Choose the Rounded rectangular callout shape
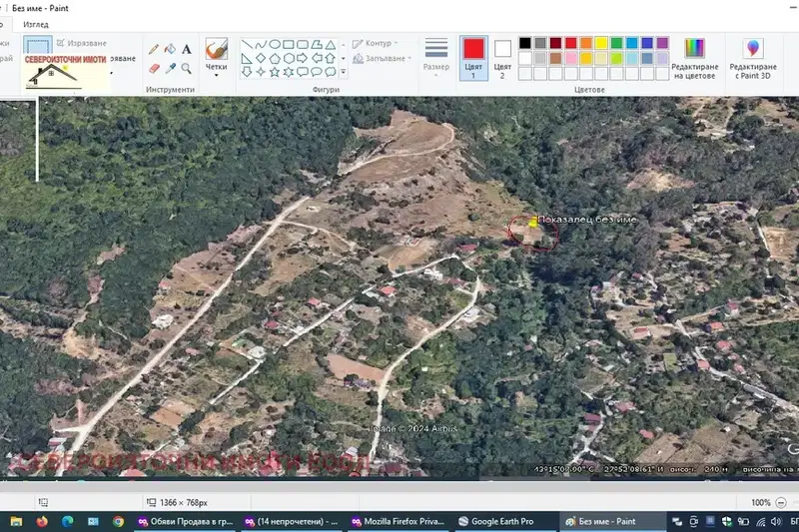Viewport: 799px width, 532px height. (x=303, y=72)
